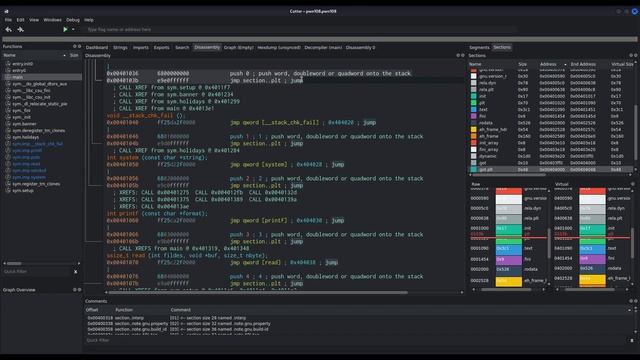Open the File menu

coord(8,20)
